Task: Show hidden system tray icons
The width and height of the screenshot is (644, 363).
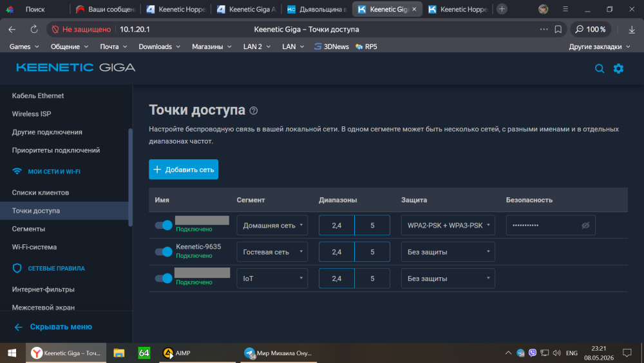Action: 508,353
